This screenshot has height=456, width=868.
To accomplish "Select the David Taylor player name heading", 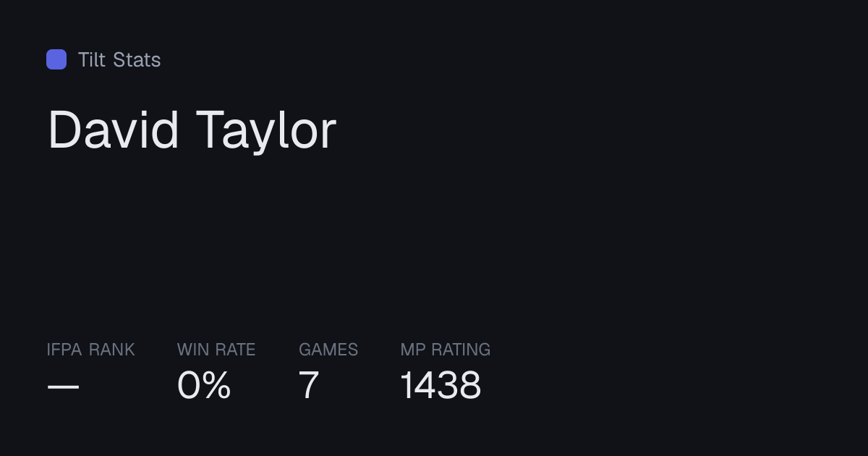I will coord(192,130).
